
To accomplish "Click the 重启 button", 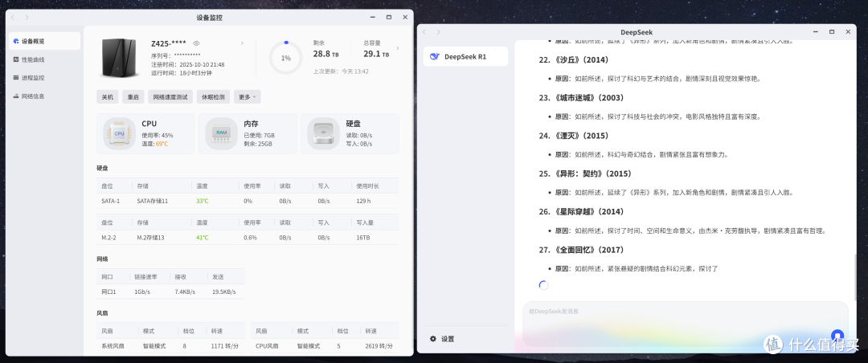I will click(133, 97).
